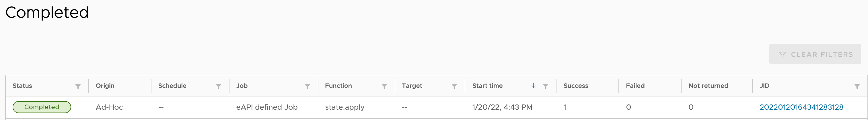Screen dimensions: 868x120
Task: Sort by the Success column header
Action: (575, 86)
